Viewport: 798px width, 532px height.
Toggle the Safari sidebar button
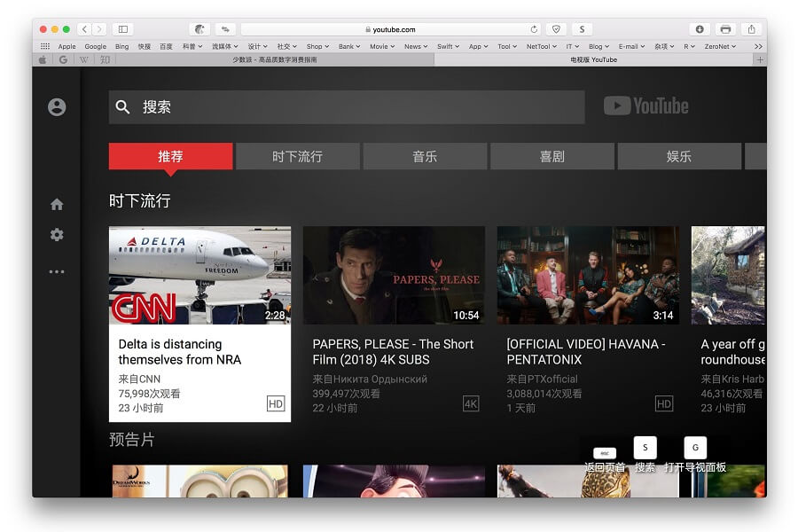click(123, 29)
